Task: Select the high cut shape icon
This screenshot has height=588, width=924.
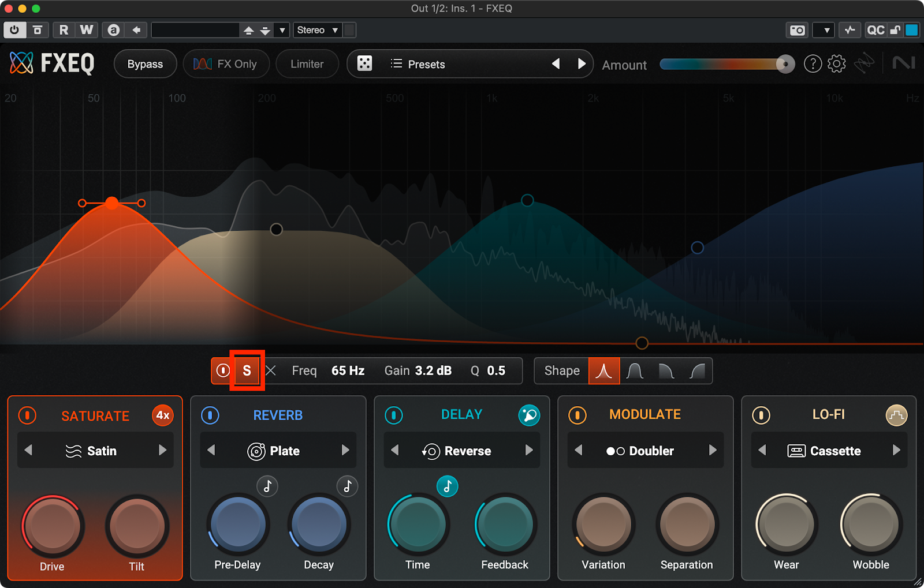Action: point(666,370)
